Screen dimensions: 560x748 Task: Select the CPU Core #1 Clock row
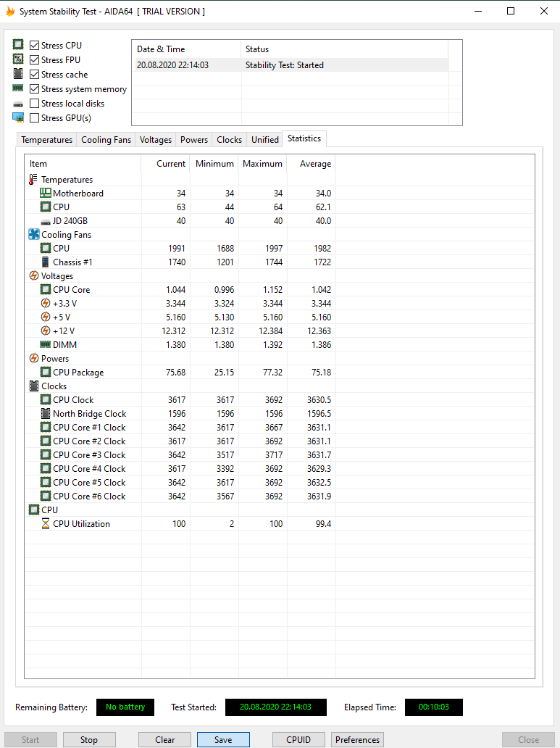click(x=180, y=428)
